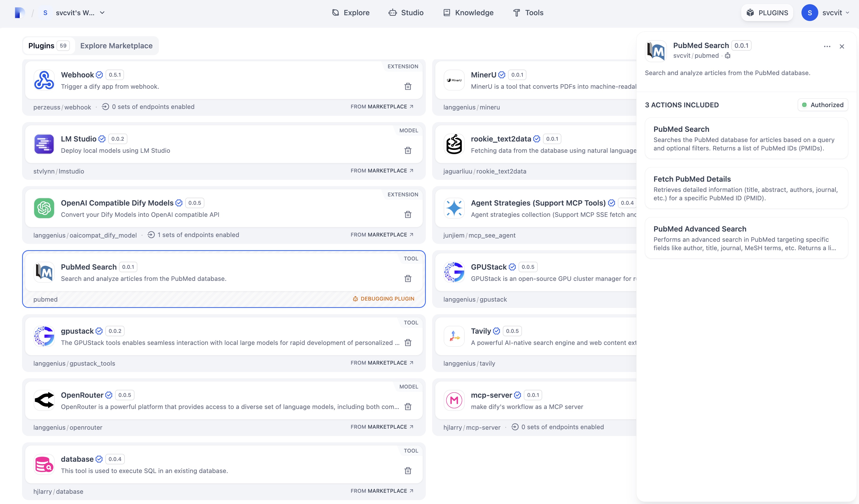The height and width of the screenshot is (504, 859).
Task: Click the PLUGINS button in header
Action: 767,13
